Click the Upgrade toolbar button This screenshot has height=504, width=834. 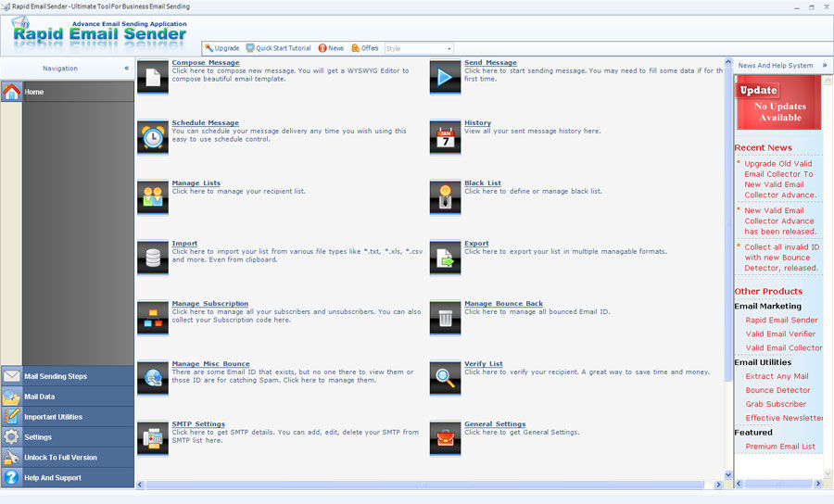point(221,48)
